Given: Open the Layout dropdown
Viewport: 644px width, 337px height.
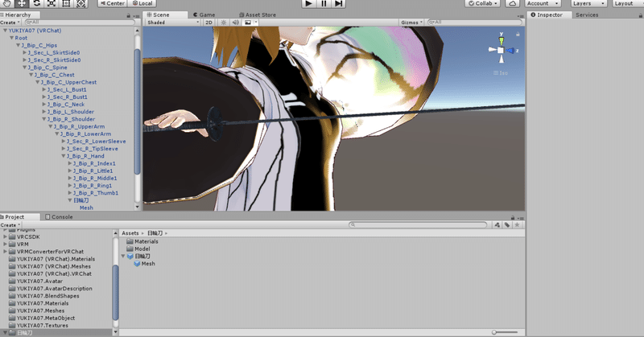Looking at the screenshot, I should [628, 3].
